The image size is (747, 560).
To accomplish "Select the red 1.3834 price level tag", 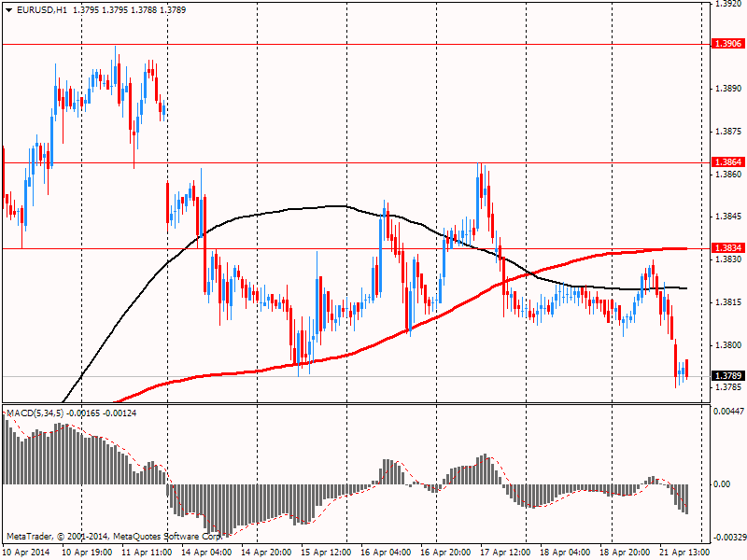I will click(727, 248).
